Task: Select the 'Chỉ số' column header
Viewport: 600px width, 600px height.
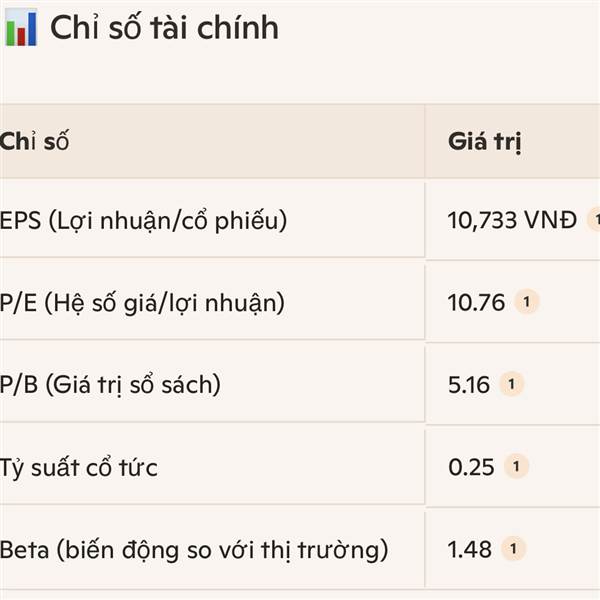Action: pyautogui.click(x=34, y=141)
